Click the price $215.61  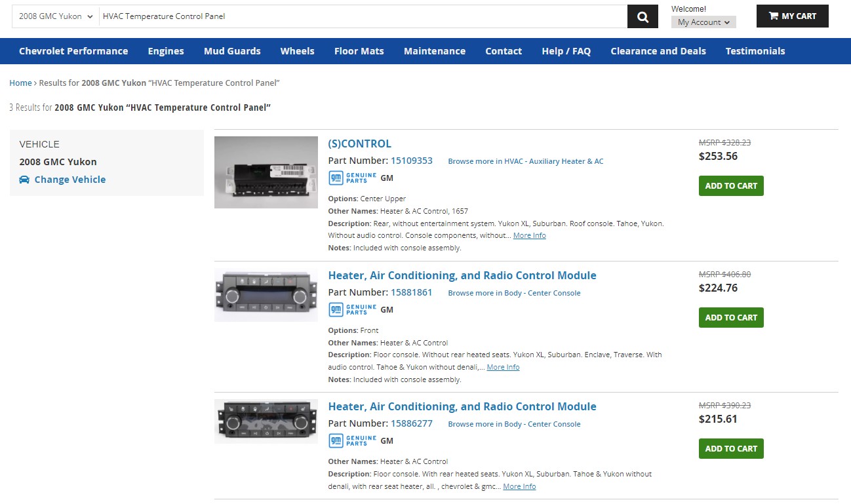tap(719, 419)
